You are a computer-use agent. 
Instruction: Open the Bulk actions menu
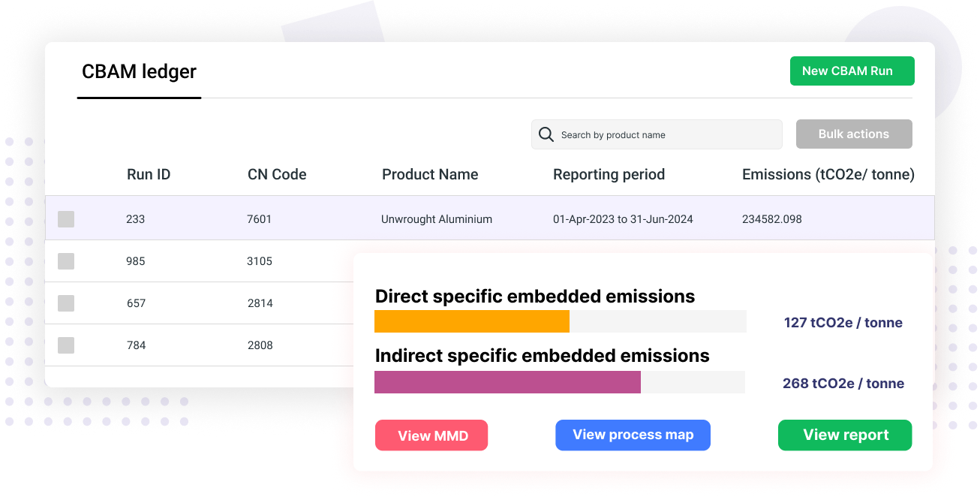click(853, 134)
